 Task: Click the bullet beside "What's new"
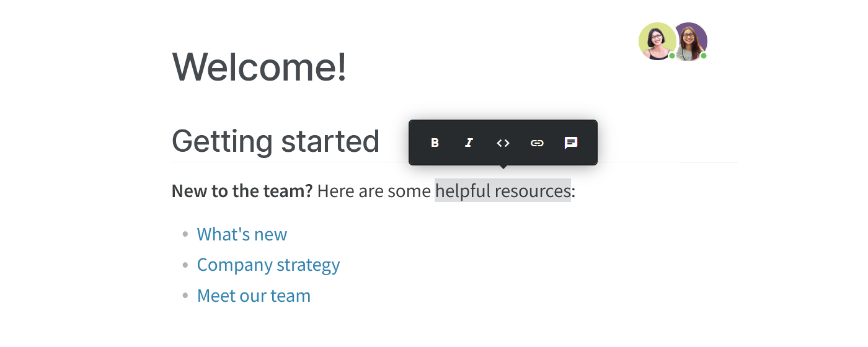(185, 234)
